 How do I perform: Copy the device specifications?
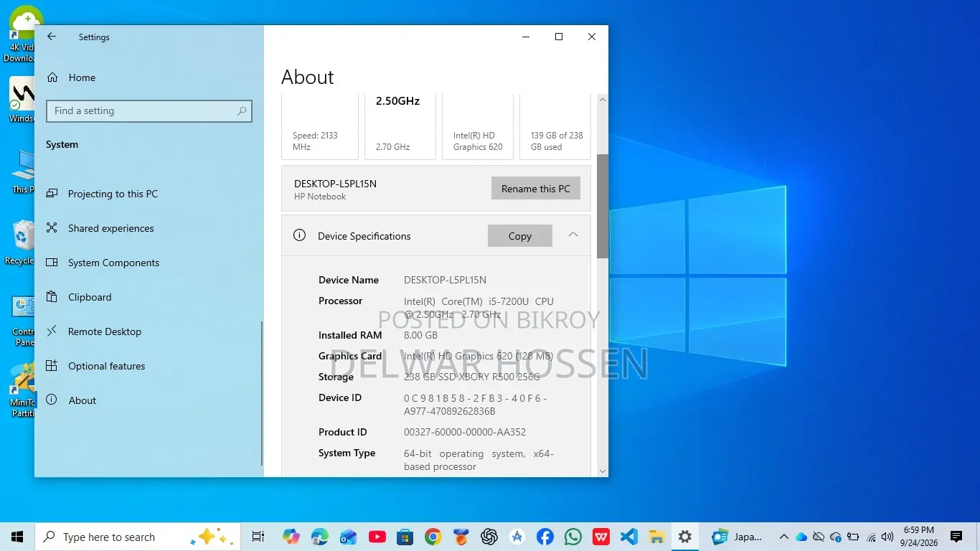click(520, 236)
